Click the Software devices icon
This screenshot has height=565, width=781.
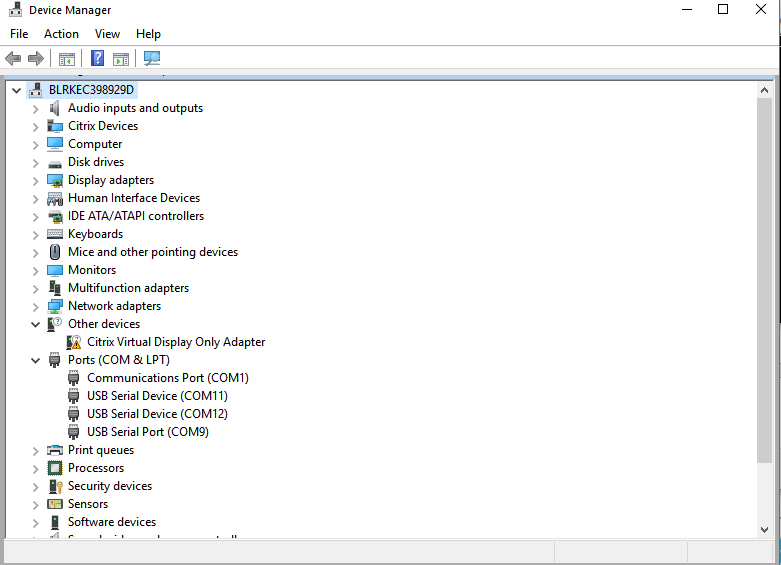pyautogui.click(x=55, y=522)
